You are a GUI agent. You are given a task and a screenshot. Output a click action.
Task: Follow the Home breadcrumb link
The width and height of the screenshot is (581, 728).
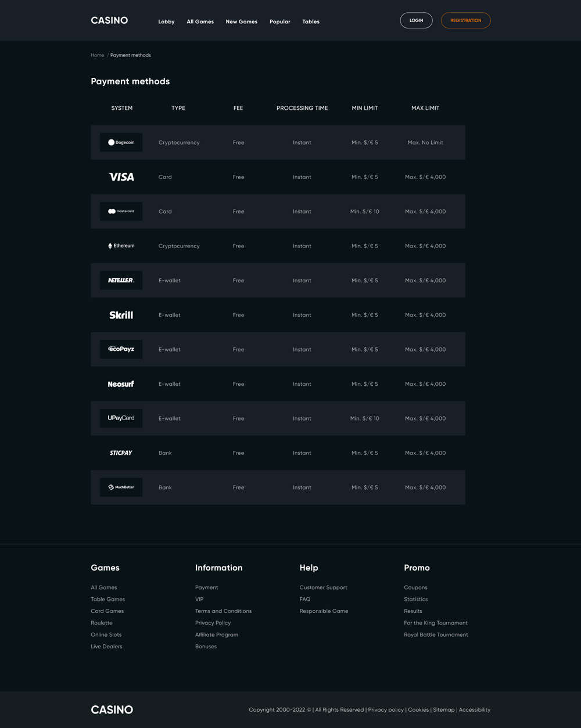[97, 55]
